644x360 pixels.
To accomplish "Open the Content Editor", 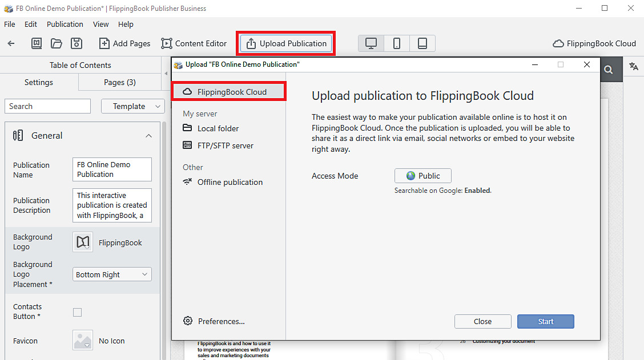I will pos(194,43).
